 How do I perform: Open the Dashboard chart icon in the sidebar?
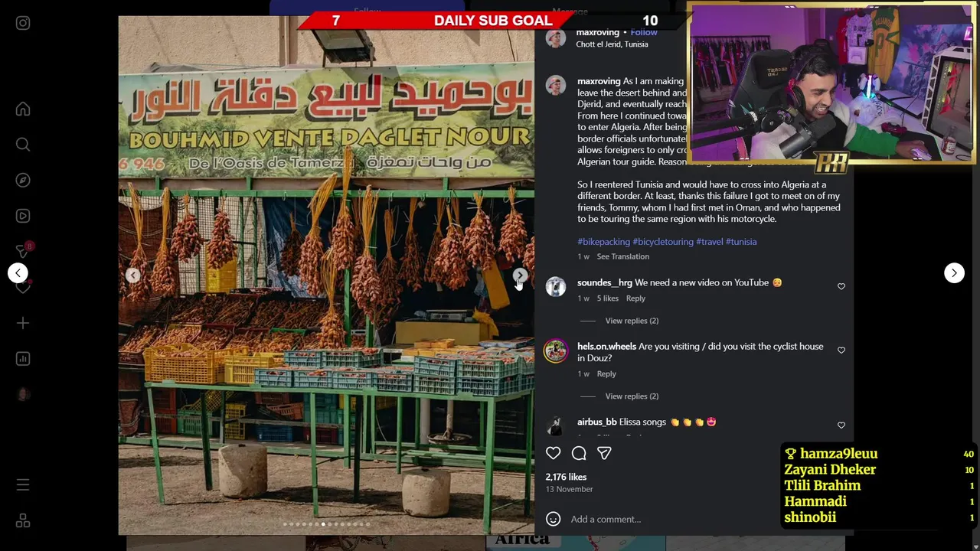click(23, 359)
